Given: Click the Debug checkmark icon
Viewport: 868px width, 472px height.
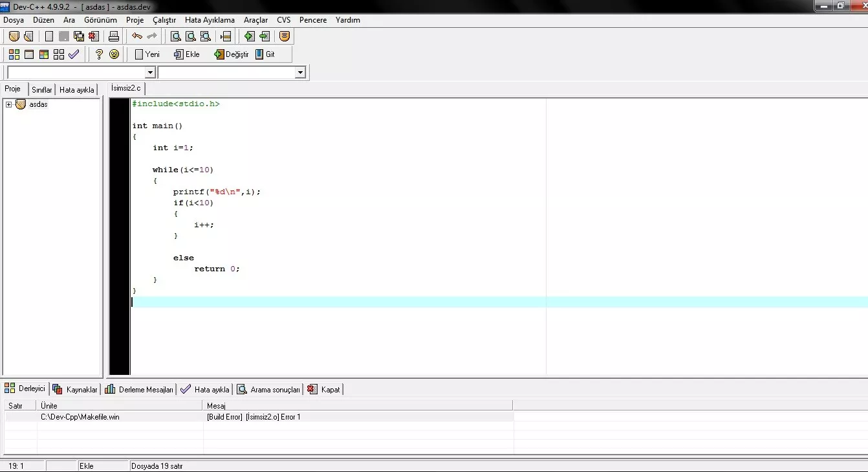Looking at the screenshot, I should (x=74, y=54).
